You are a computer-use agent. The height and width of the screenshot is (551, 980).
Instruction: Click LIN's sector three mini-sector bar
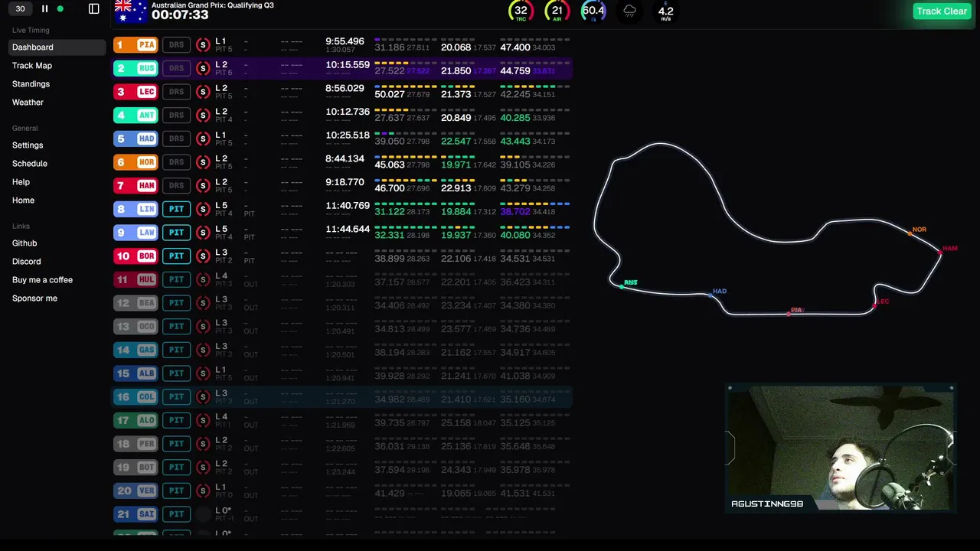click(x=534, y=204)
